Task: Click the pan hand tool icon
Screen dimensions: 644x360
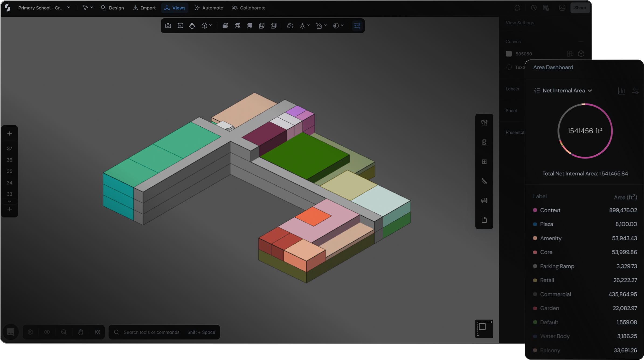Action: tap(81, 332)
